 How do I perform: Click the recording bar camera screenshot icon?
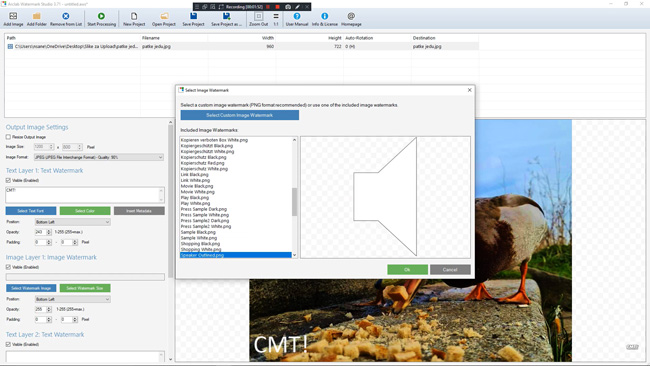(x=288, y=7)
